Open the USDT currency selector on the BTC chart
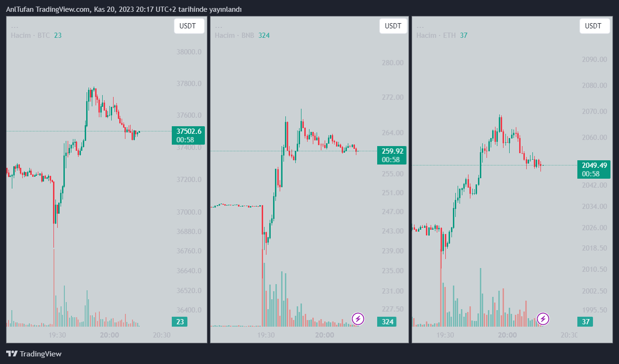Viewport: 619px width, 364px height. [189, 26]
